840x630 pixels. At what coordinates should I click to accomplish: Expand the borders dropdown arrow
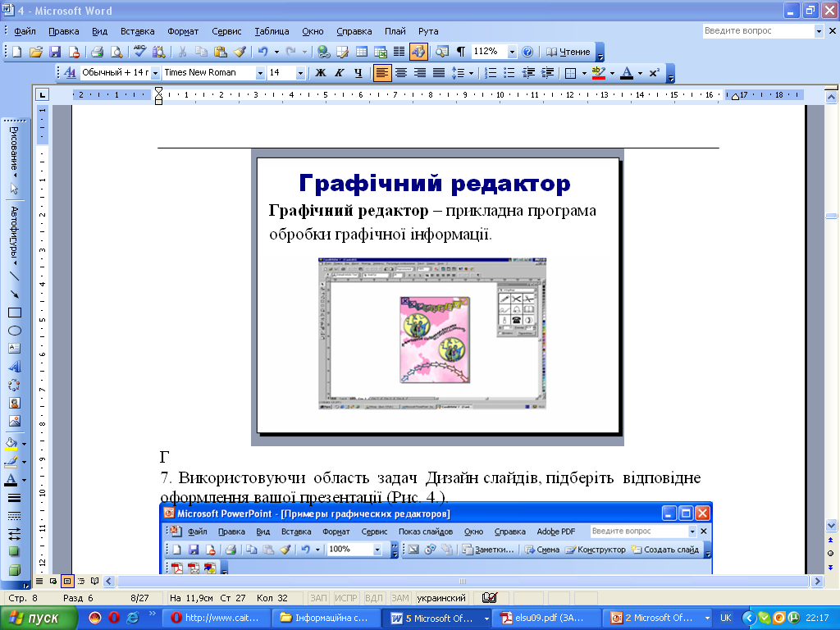click(x=584, y=73)
